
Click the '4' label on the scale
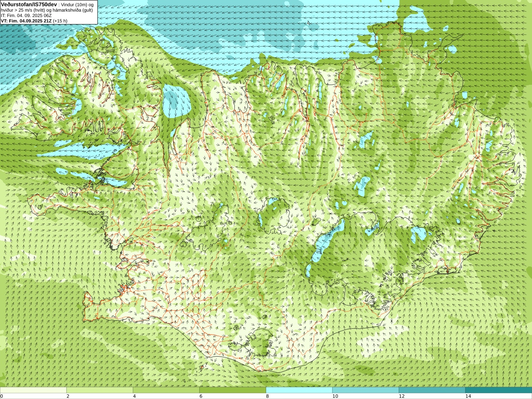pos(134,396)
